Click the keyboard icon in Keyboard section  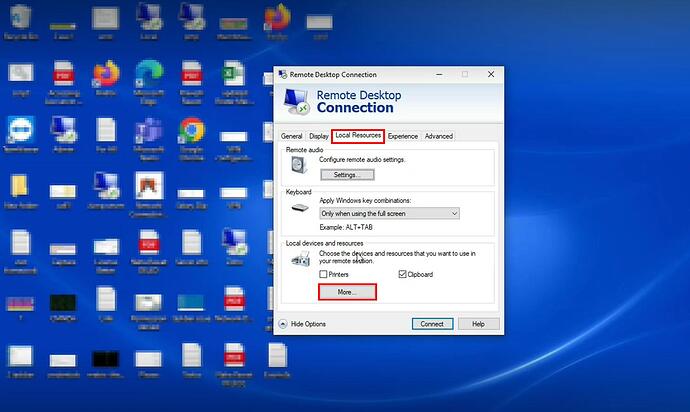click(x=300, y=208)
